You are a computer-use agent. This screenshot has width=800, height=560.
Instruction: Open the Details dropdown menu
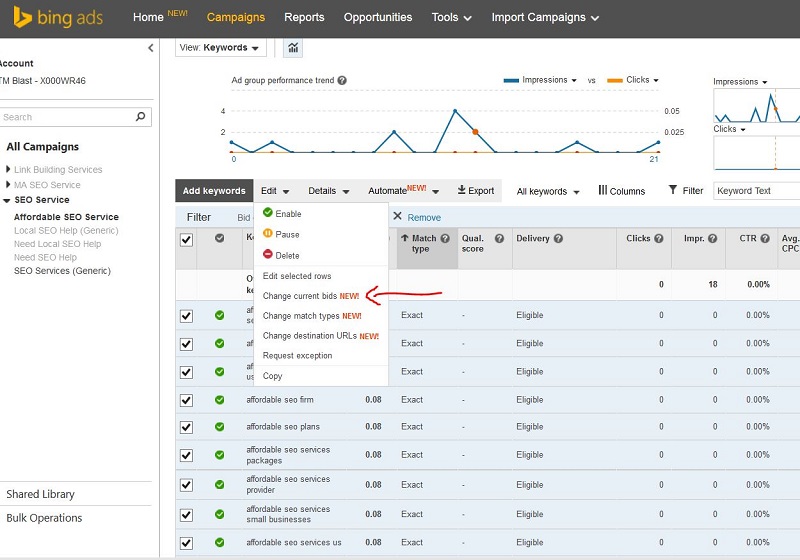click(329, 191)
